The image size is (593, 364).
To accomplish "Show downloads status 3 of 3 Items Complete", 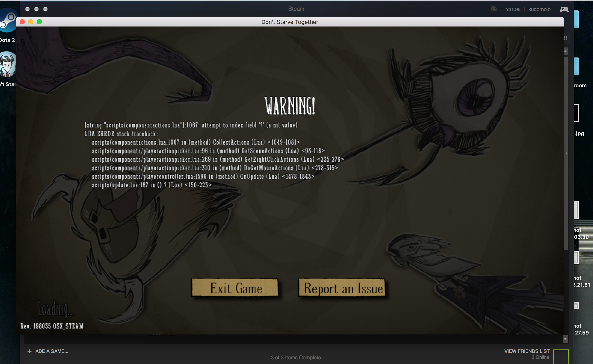I will click(296, 358).
